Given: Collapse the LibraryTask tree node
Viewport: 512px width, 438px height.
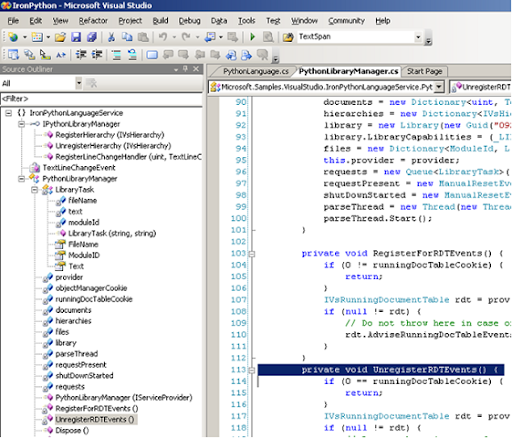Looking at the screenshot, I should (x=34, y=190).
